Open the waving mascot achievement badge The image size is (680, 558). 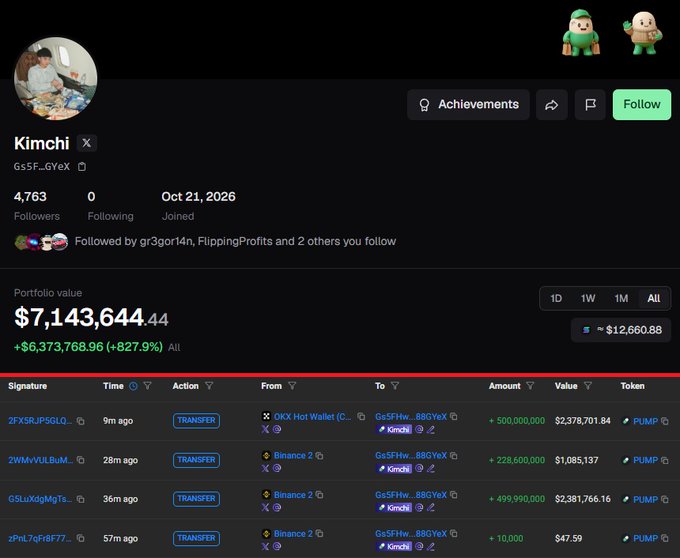pyautogui.click(x=644, y=33)
